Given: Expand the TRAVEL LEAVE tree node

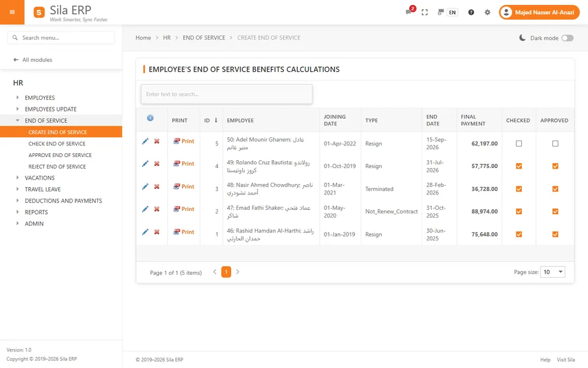Looking at the screenshot, I should 17,190.
